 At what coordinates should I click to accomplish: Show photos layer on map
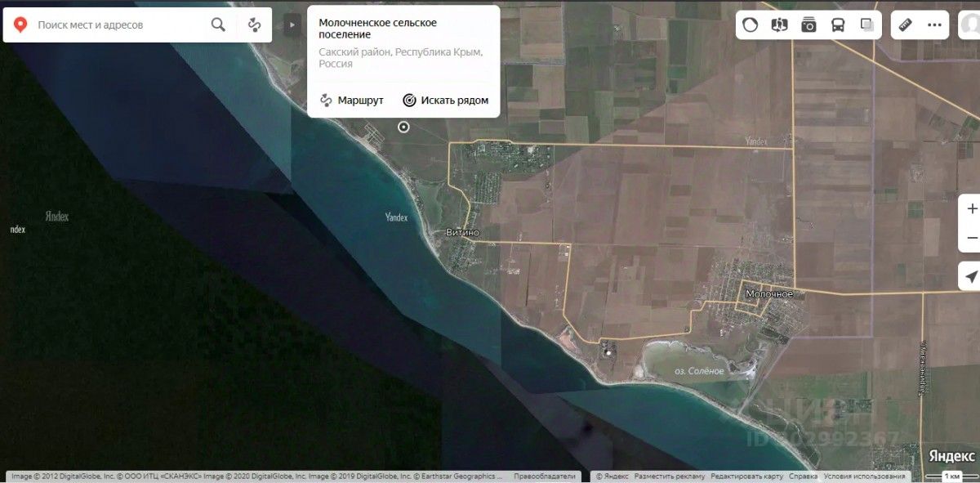coord(808,25)
